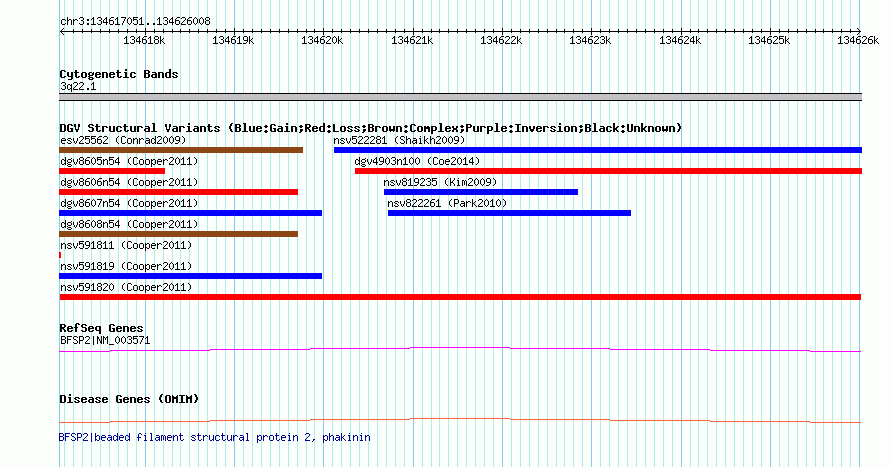The height and width of the screenshot is (467, 890).
Task: Select the orange OMIM disease gene track line
Action: pos(460,420)
